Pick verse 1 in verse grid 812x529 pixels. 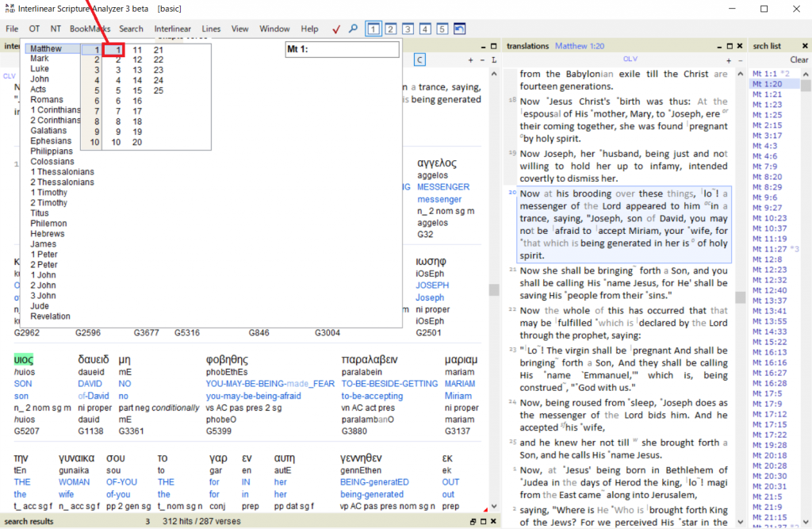coord(114,50)
